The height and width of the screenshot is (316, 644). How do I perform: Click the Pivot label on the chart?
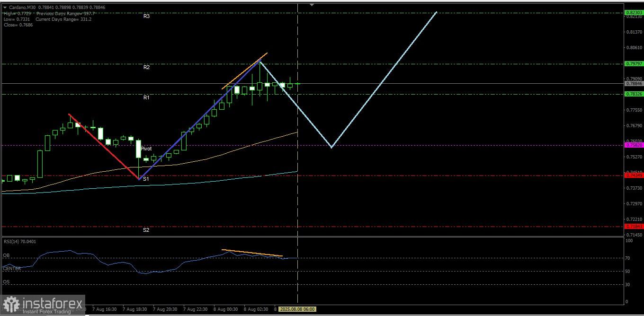point(146,149)
